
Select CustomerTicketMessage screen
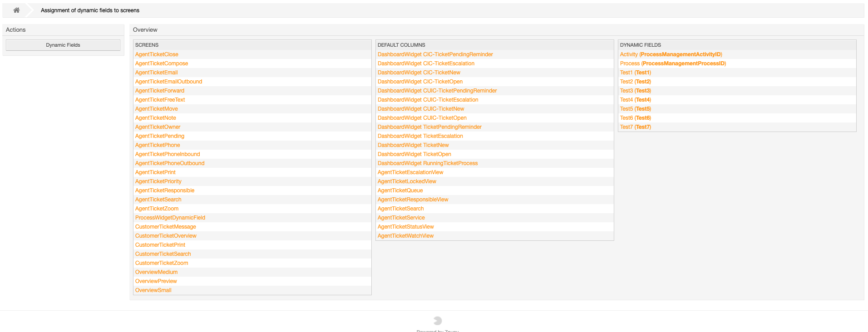pos(166,227)
